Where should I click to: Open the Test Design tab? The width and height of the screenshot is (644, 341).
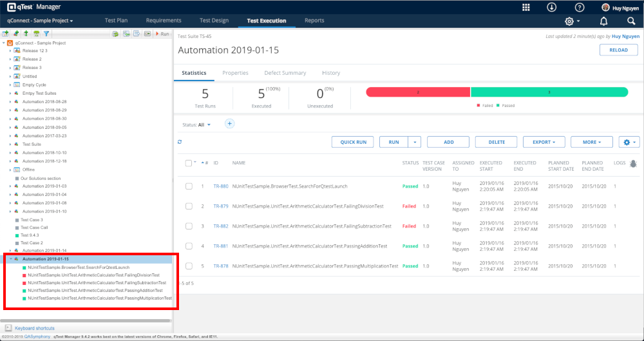[214, 21]
